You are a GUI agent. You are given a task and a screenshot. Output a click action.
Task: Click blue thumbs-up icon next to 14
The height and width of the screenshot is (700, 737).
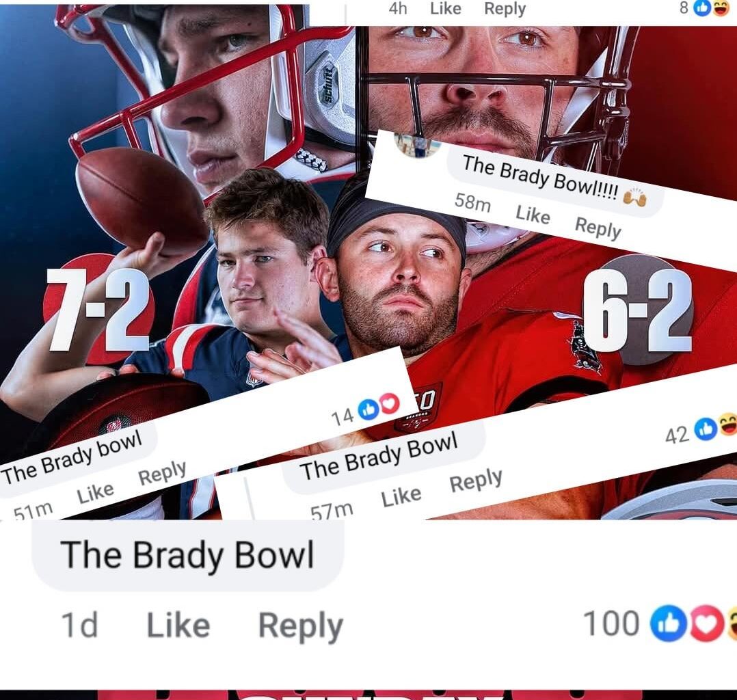point(368,409)
